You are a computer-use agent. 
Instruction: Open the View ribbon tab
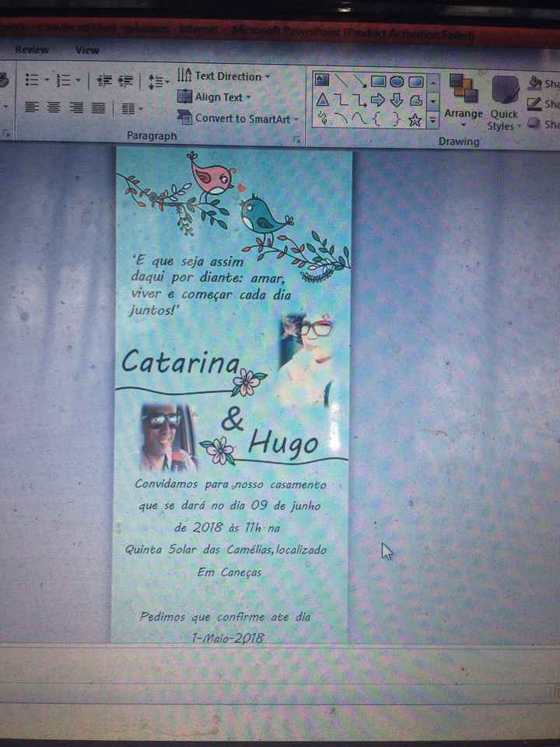click(87, 50)
